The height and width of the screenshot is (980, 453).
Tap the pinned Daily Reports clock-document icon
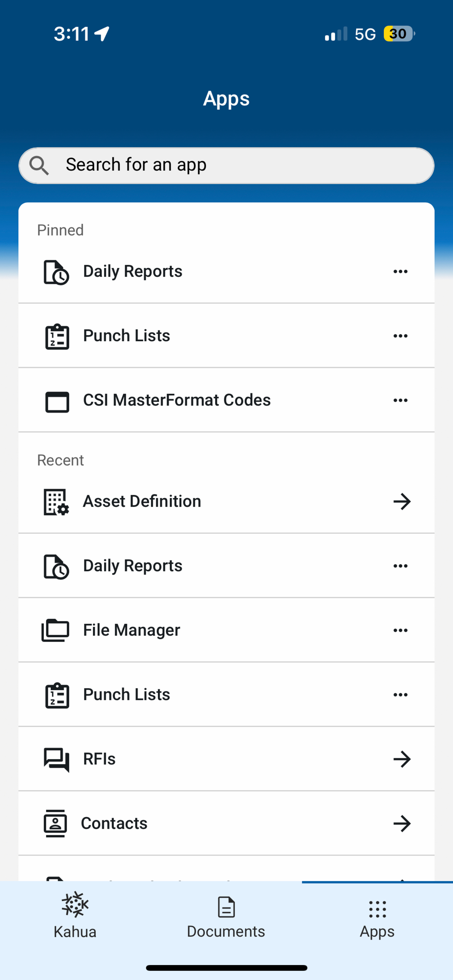[56, 272]
